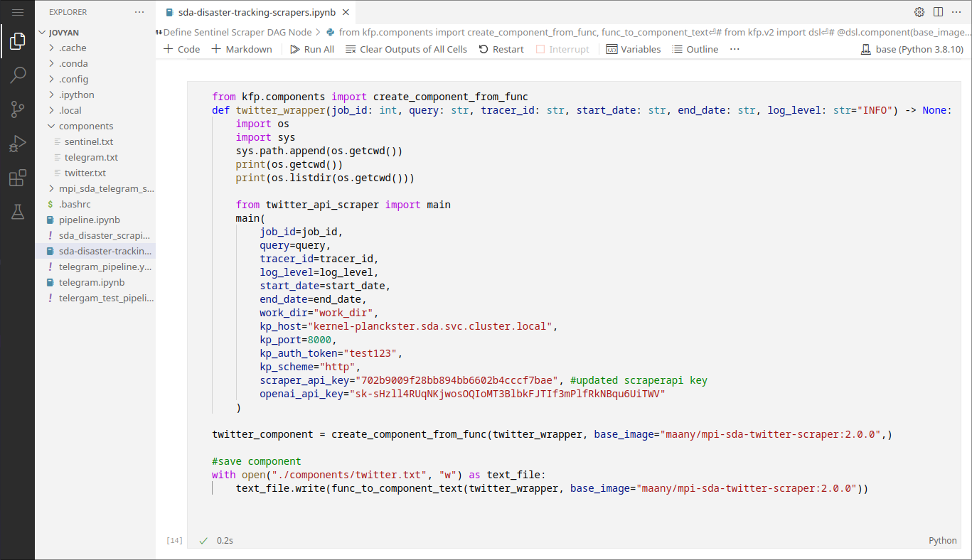Viewport: 972px width, 560px height.
Task: Select kernel base (Python 3.8.10)
Action: pyautogui.click(x=912, y=49)
